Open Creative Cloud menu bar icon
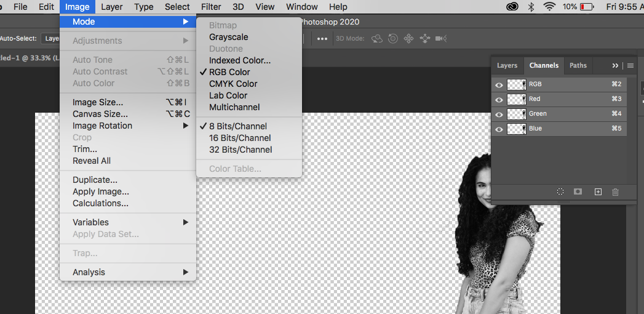Screen dimensions: 644x314 click(512, 7)
